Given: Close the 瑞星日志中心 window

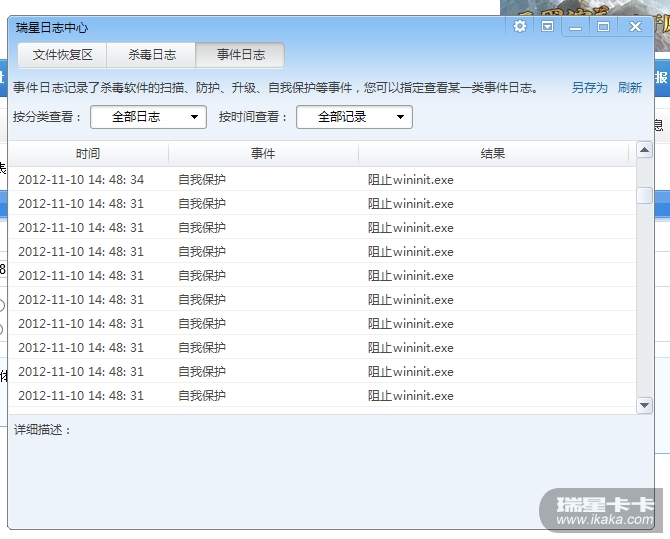Looking at the screenshot, I should click(635, 27).
